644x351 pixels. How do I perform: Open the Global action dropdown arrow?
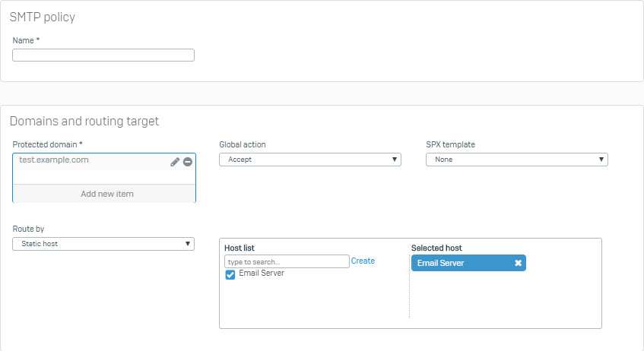(x=395, y=160)
